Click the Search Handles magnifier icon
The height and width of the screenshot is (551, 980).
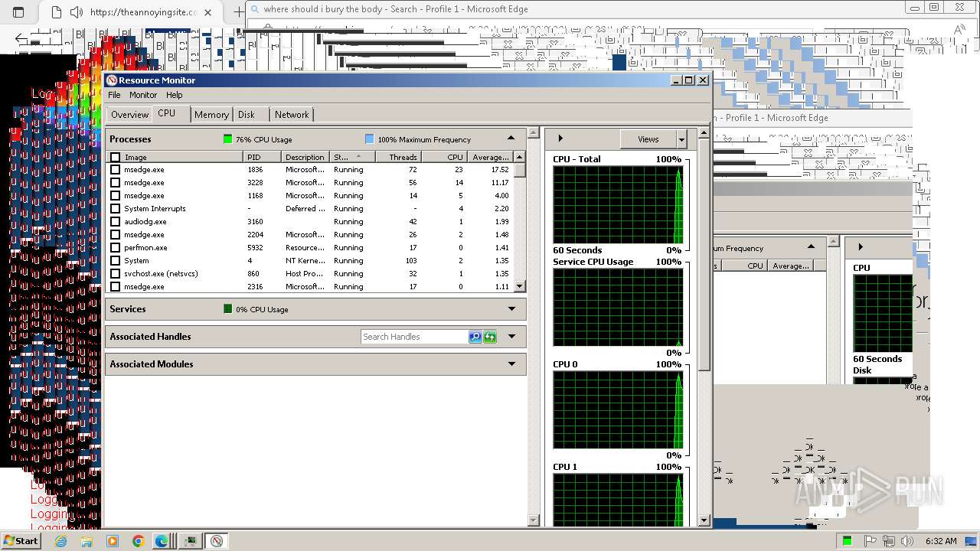tap(475, 337)
